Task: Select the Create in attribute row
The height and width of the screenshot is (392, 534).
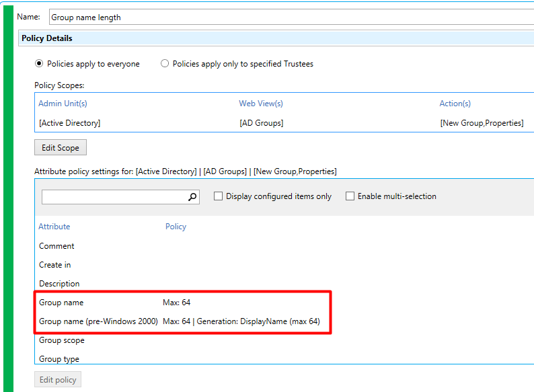Action: pos(284,265)
